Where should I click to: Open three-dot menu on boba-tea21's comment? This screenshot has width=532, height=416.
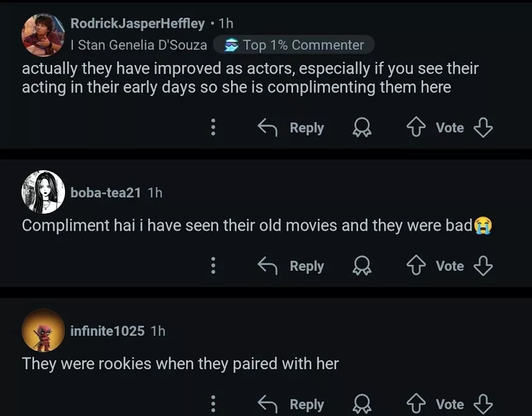click(213, 266)
